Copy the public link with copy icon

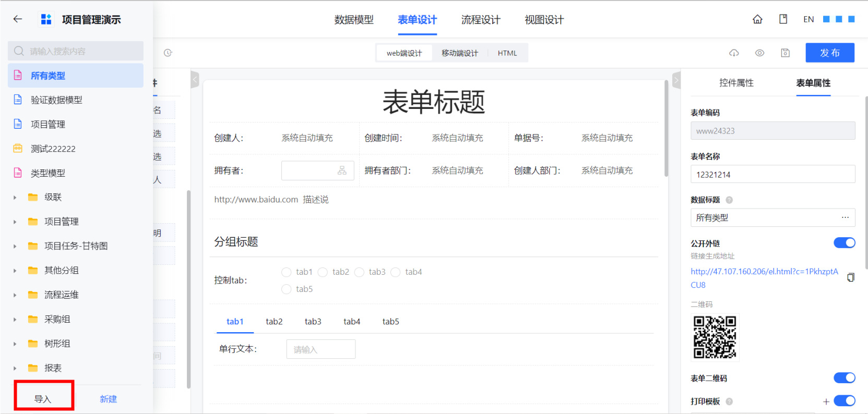(851, 277)
